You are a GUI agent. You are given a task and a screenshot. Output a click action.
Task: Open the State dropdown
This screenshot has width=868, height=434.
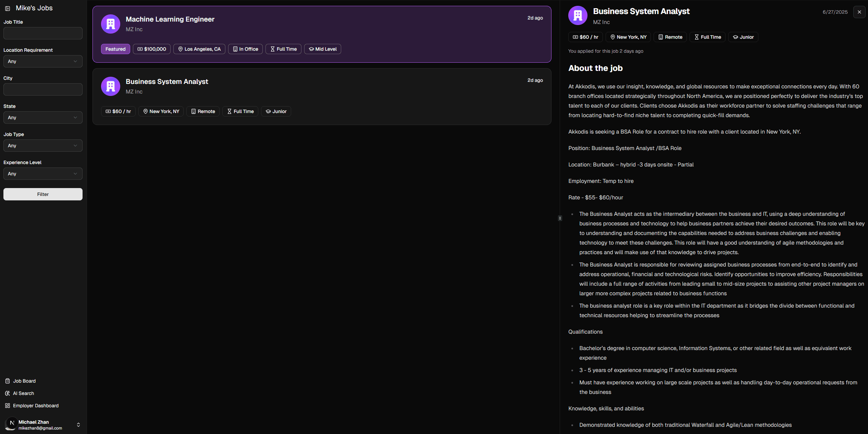click(x=43, y=117)
